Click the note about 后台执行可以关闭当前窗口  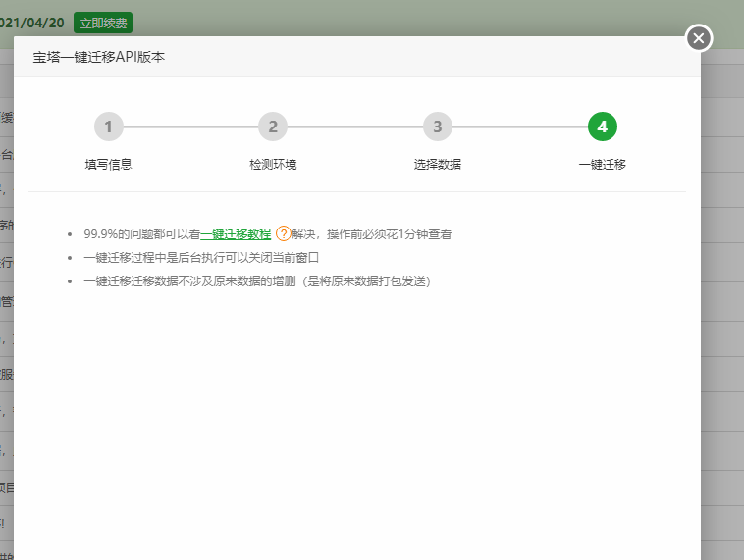201,258
